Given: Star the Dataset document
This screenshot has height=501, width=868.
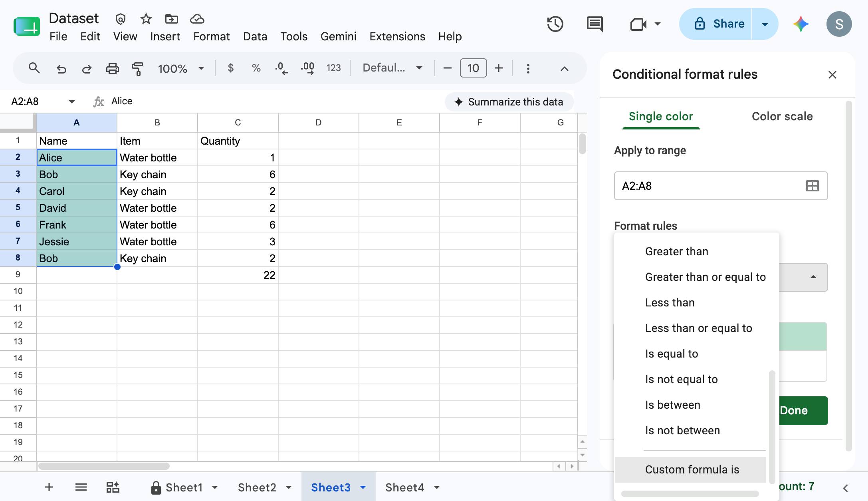Looking at the screenshot, I should [146, 19].
